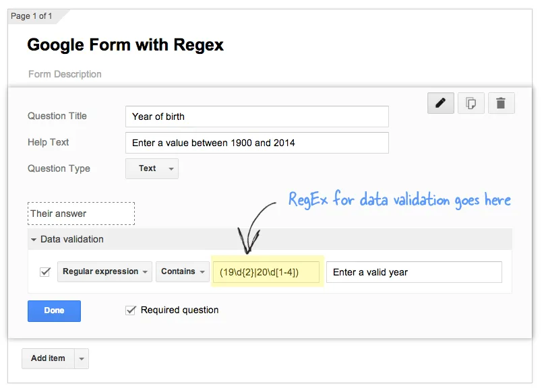This screenshot has height=392, width=544.
Task: Open the Contains condition dropdown
Action: pyautogui.click(x=183, y=272)
